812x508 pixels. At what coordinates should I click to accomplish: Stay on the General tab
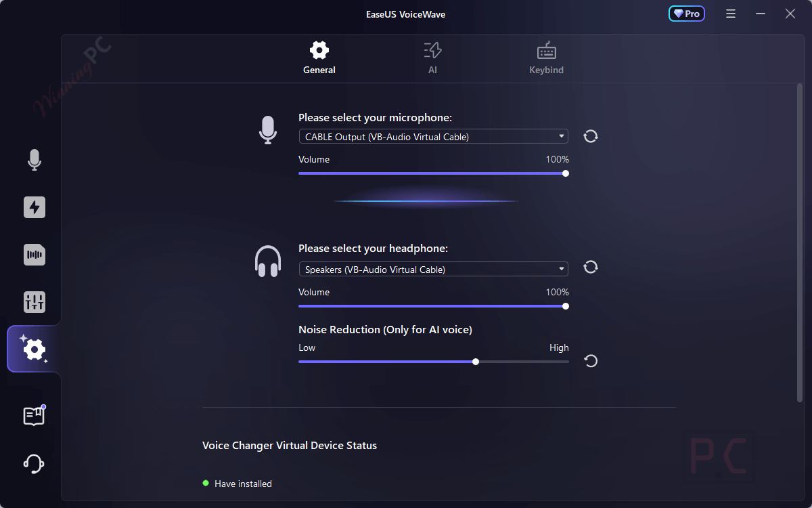[319, 58]
